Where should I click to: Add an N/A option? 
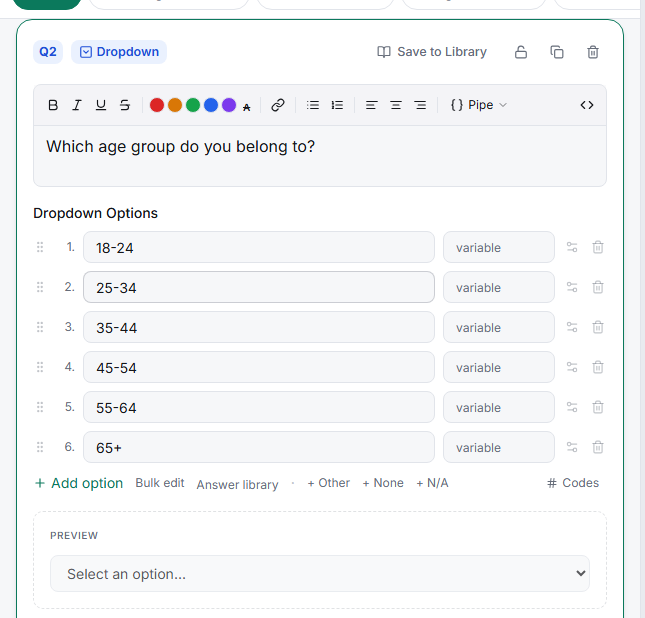tap(432, 483)
